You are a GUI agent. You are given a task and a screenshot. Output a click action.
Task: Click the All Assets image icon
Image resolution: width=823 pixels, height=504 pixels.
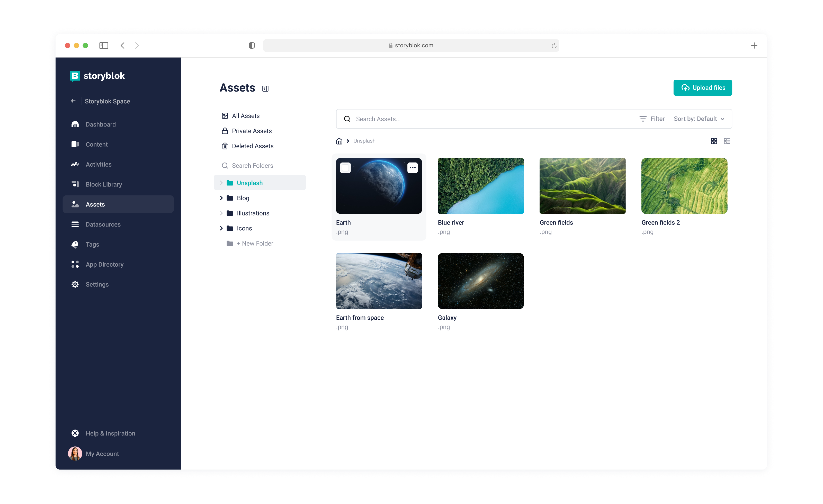pos(225,115)
